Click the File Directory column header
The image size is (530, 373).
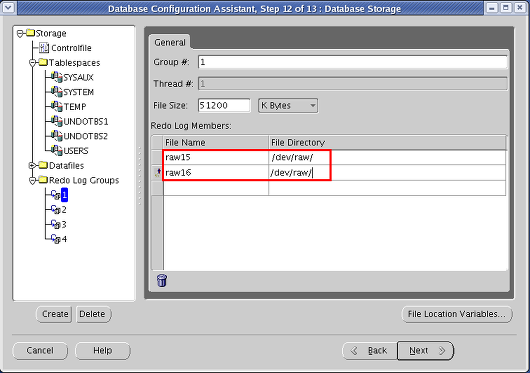(388, 143)
